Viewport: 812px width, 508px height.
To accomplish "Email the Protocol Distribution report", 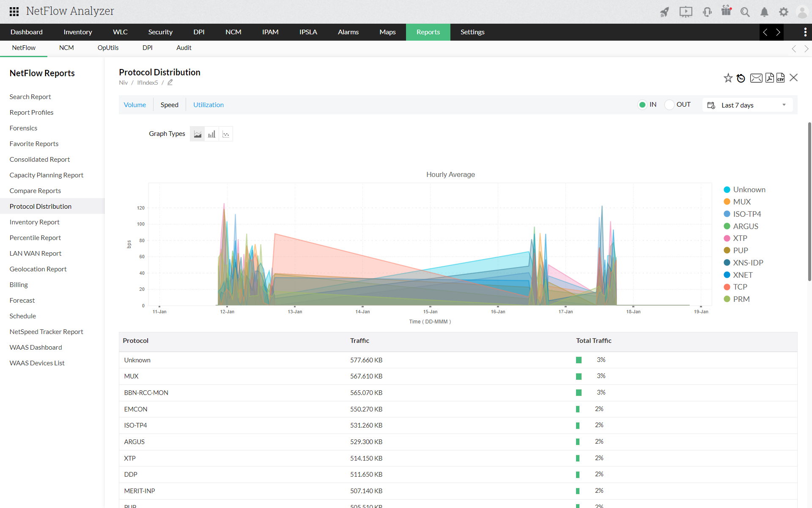I will 756,78.
